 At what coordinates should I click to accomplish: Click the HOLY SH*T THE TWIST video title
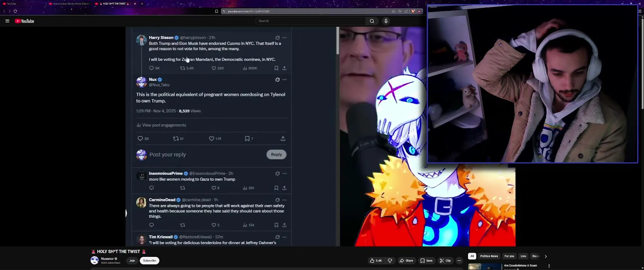[x=118, y=252]
